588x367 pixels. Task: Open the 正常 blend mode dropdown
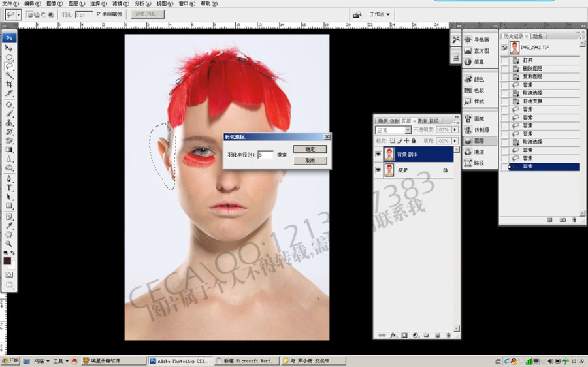click(x=393, y=130)
